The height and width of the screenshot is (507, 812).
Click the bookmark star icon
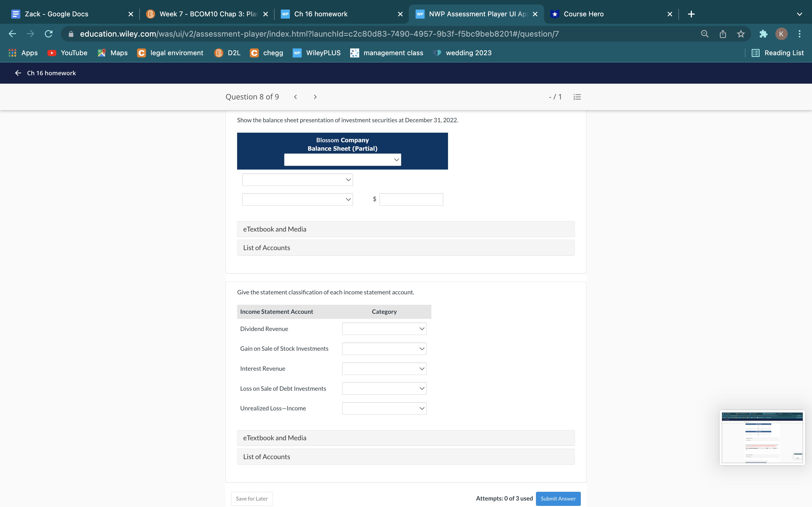click(741, 34)
